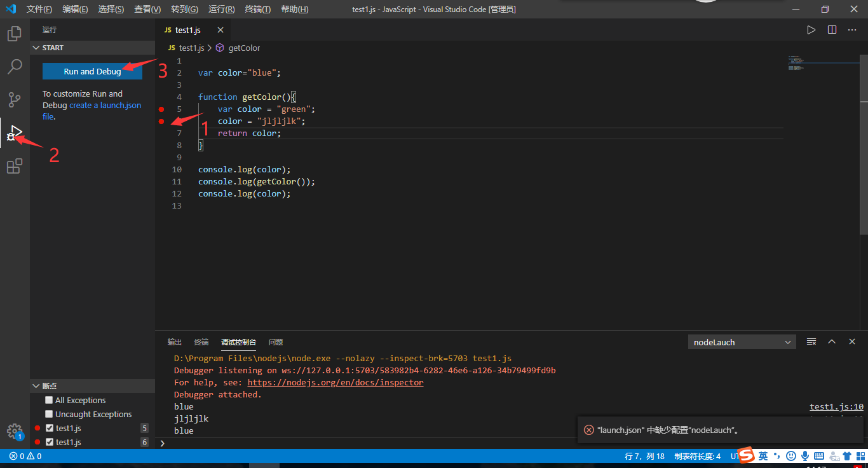
Task: Uncheck the test1.js line 5 breakpoint
Action: [x=50, y=428]
